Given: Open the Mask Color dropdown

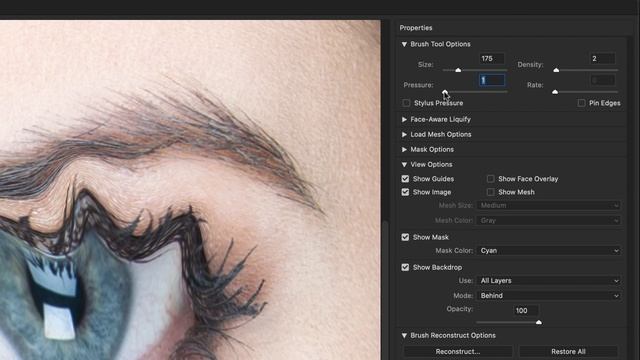Looking at the screenshot, I should tap(549, 251).
